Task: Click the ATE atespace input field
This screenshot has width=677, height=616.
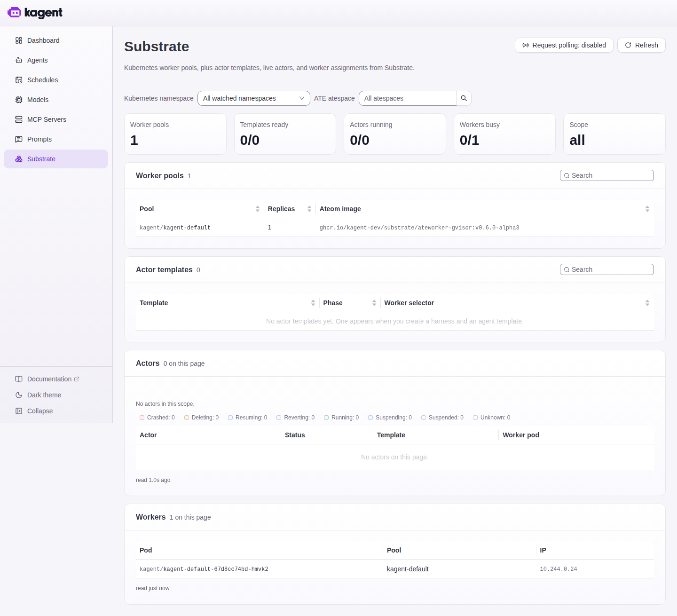Action: tap(408, 98)
